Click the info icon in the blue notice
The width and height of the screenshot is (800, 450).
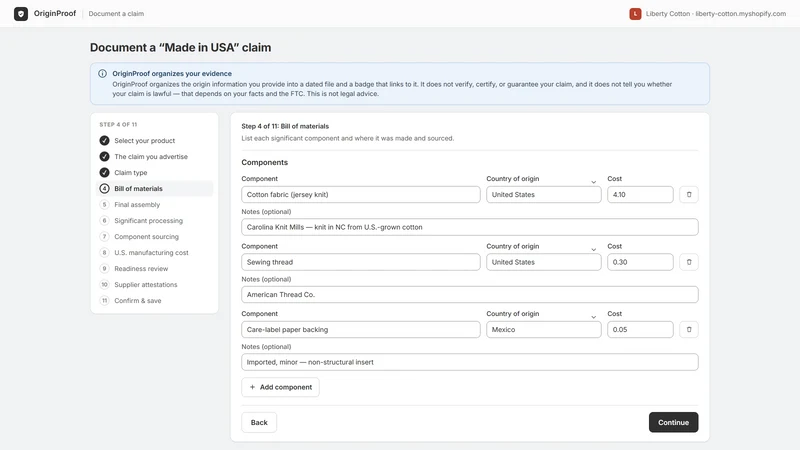pyautogui.click(x=103, y=73)
